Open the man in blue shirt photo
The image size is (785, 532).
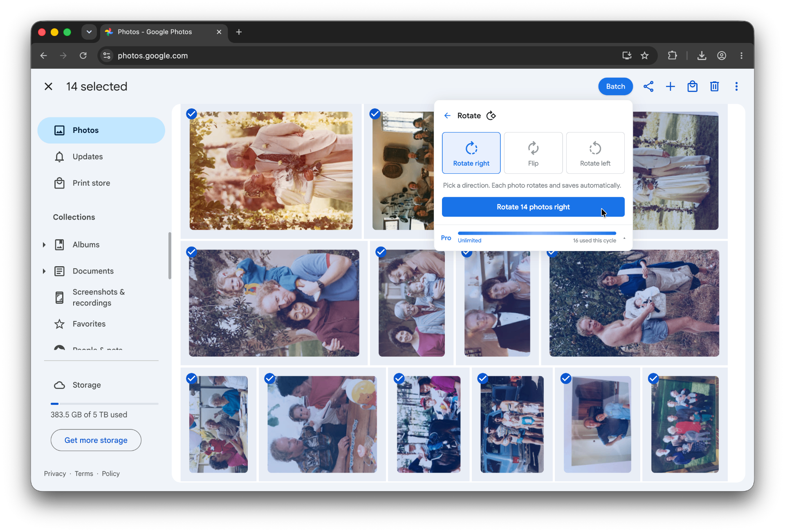tap(597, 424)
